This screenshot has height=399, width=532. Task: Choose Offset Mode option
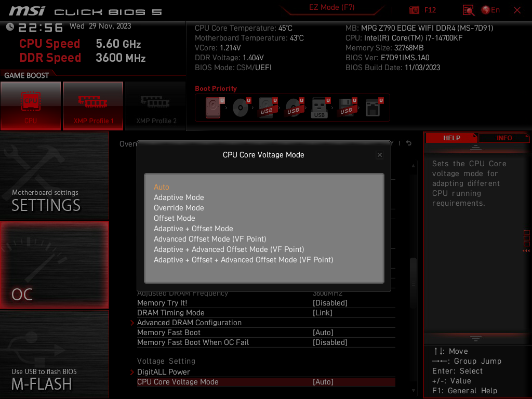175,218
